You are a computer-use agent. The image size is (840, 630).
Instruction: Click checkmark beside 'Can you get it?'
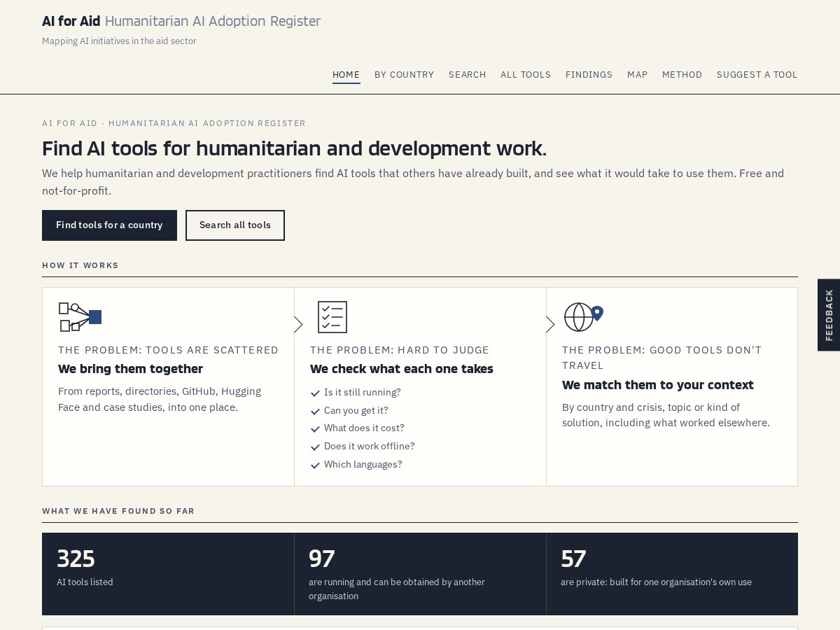315,412
